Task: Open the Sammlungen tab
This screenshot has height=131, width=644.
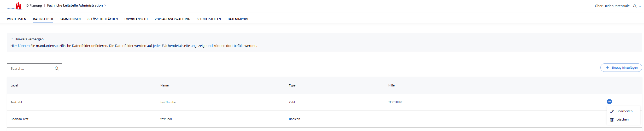Action: (70, 19)
